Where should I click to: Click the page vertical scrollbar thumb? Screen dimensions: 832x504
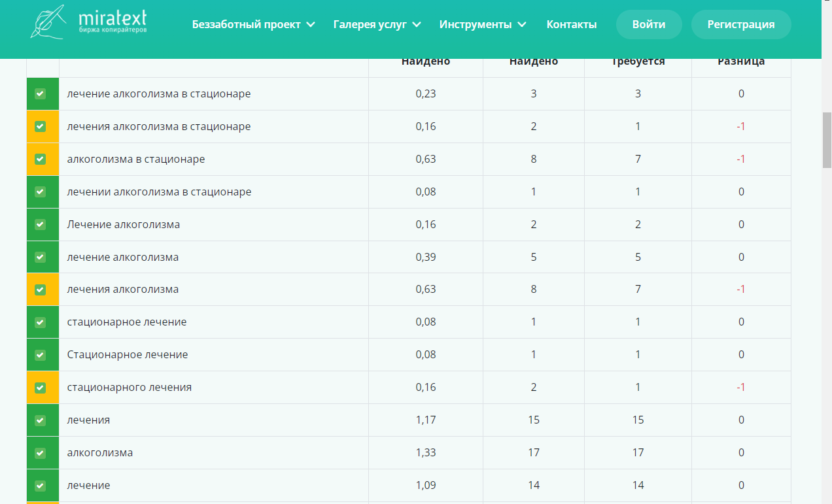pos(827,141)
